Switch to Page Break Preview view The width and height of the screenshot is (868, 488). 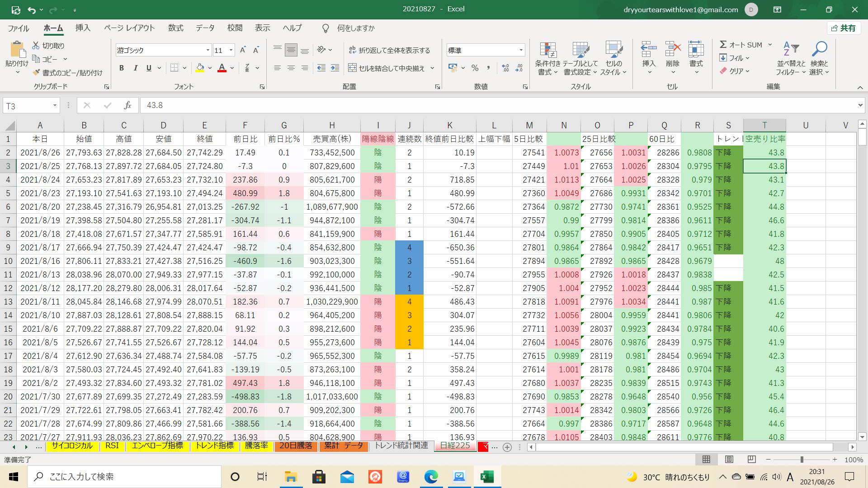coord(751,460)
